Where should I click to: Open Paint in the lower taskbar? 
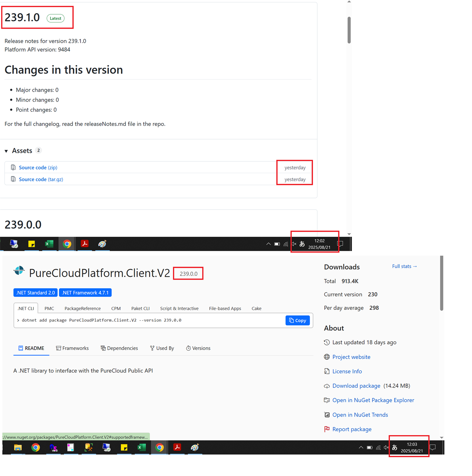[x=195, y=447]
